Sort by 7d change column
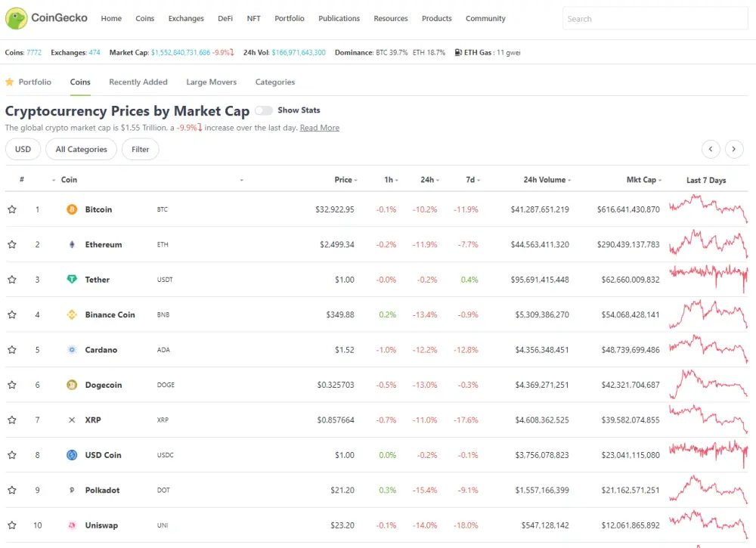 click(x=473, y=180)
